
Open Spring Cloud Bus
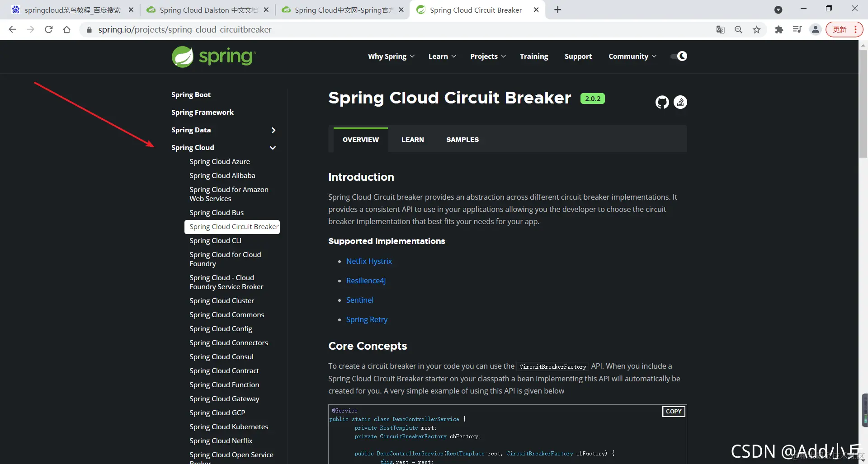[x=217, y=213]
